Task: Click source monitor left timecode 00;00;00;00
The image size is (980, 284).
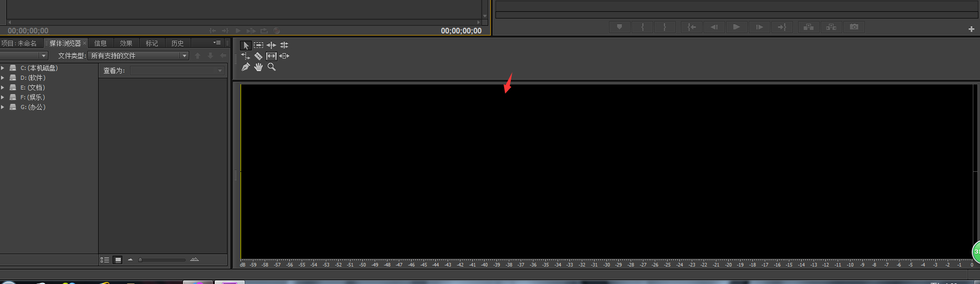Action: point(28,31)
